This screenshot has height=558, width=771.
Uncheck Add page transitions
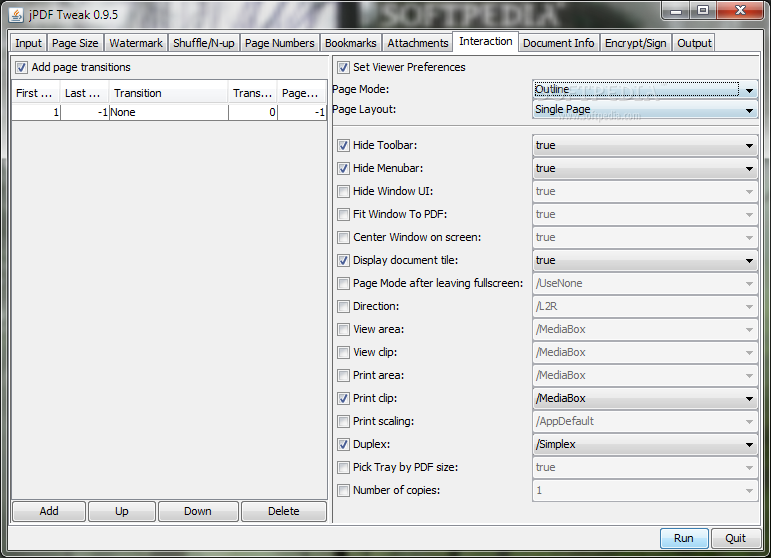(21, 67)
